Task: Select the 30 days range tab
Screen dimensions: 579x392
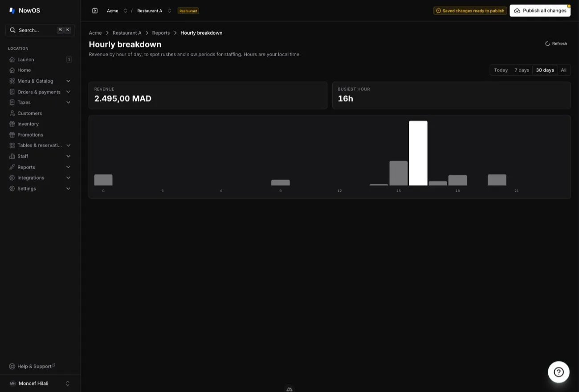Action: (x=545, y=70)
